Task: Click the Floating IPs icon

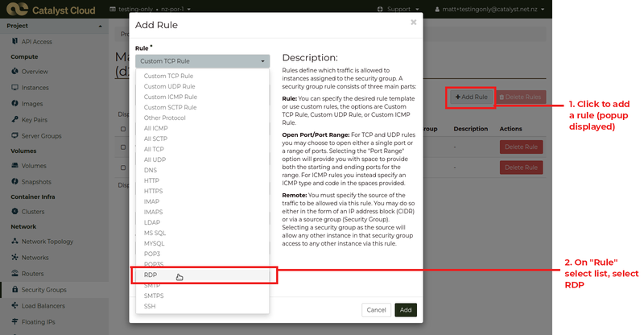Action: click(14, 321)
